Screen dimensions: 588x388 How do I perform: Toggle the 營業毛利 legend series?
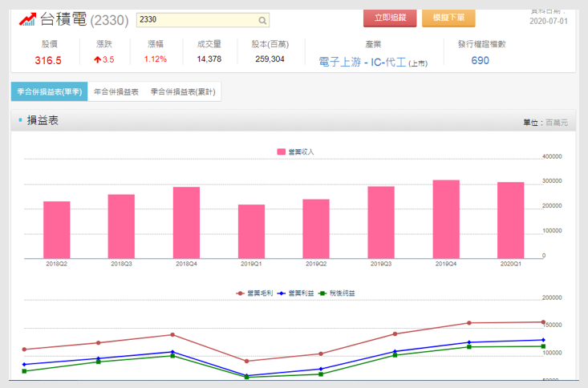point(254,293)
